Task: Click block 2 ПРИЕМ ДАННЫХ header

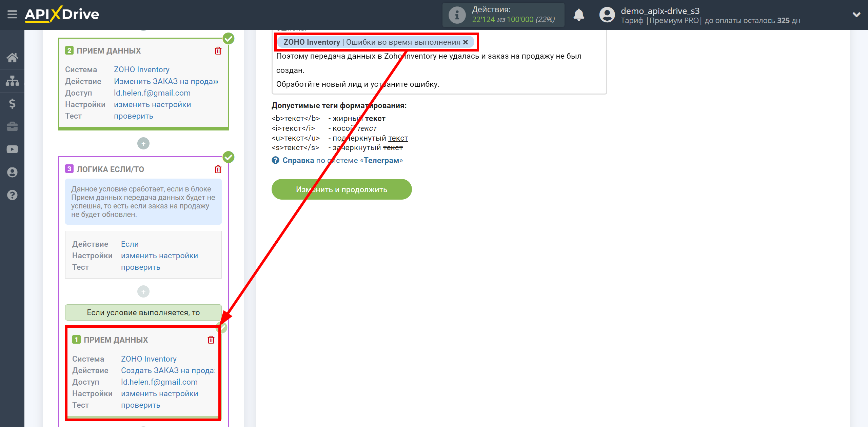Action: click(108, 51)
